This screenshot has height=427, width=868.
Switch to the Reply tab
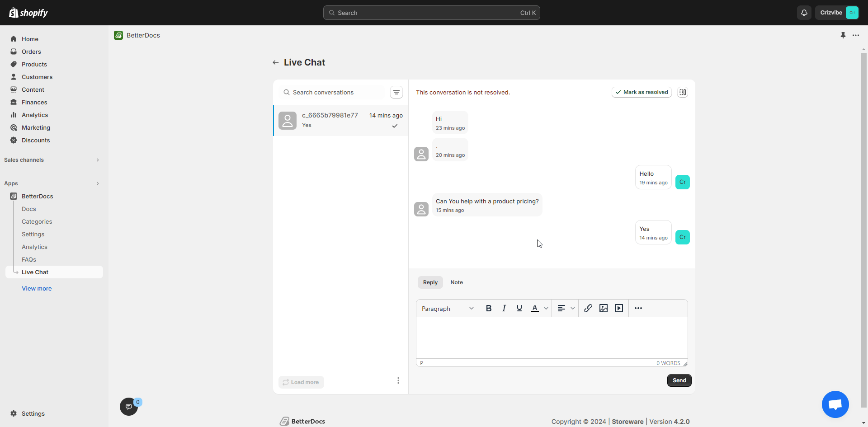point(430,282)
